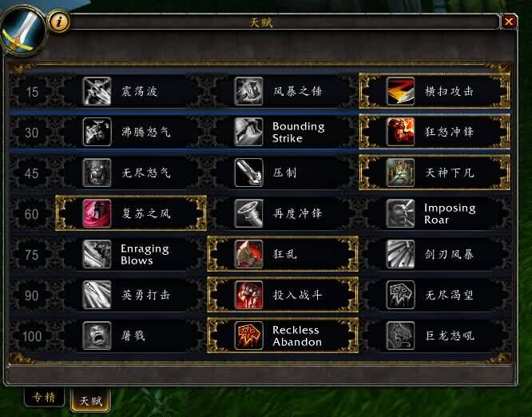
Task: Toggle the selected Reckless Abandon talent
Action: tap(283, 336)
